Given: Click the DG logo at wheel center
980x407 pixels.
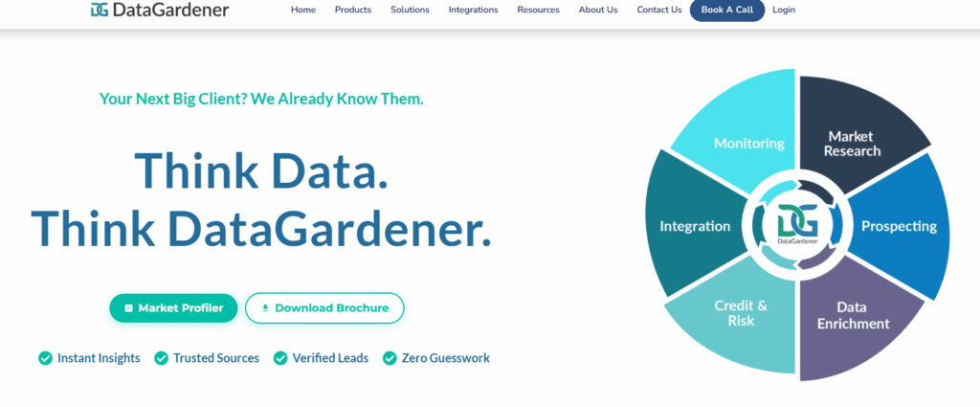Looking at the screenshot, I should coord(797,225).
